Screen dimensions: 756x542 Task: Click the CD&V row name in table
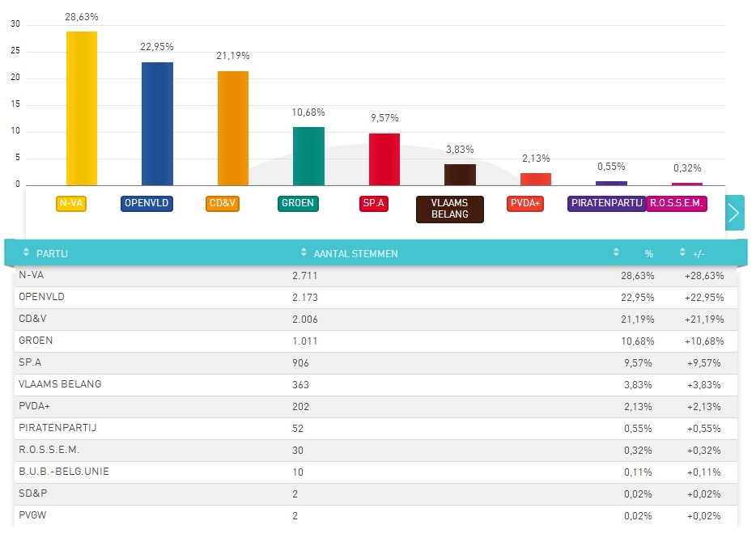pyautogui.click(x=33, y=319)
